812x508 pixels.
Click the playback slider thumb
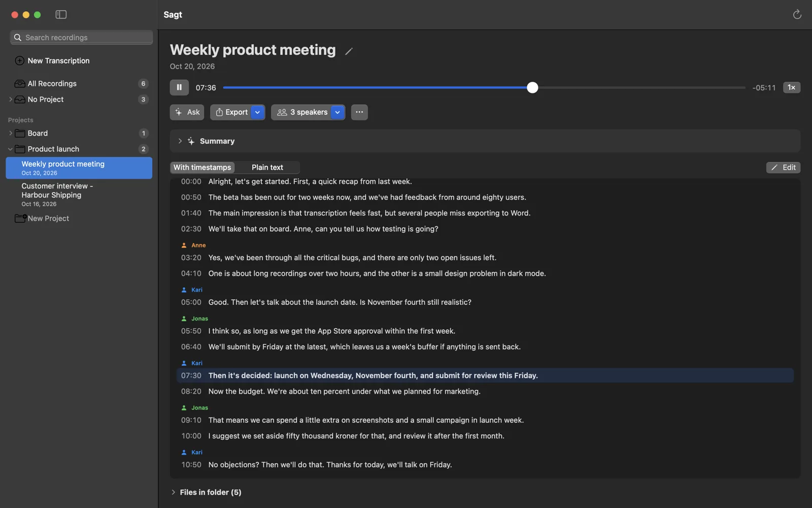532,87
